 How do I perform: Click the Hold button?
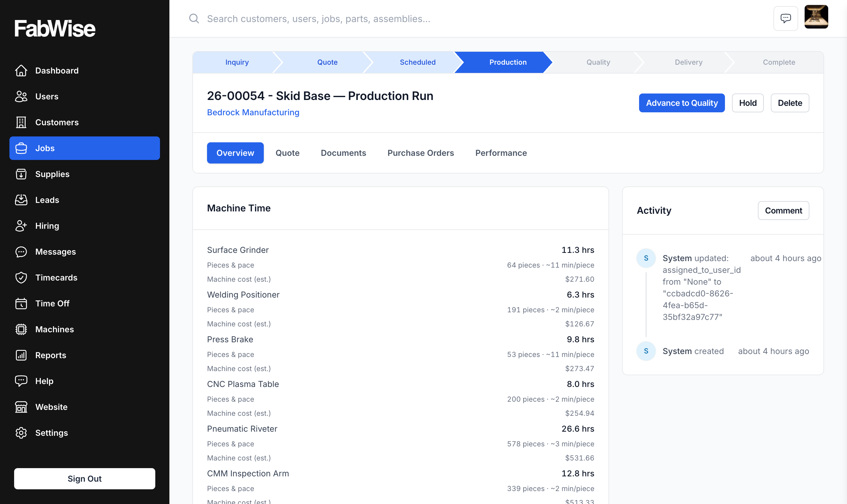(x=748, y=103)
